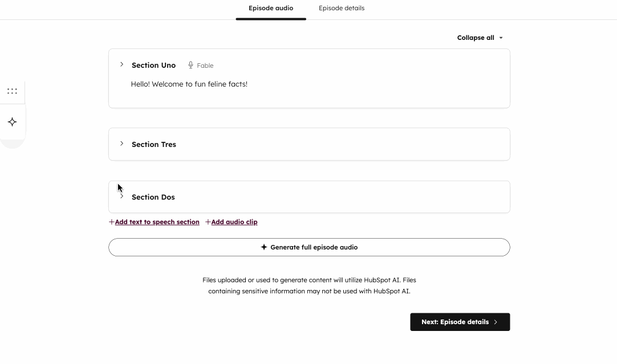Switch to the Episode details tab
Screen dimensions: 617x364
[342, 9]
